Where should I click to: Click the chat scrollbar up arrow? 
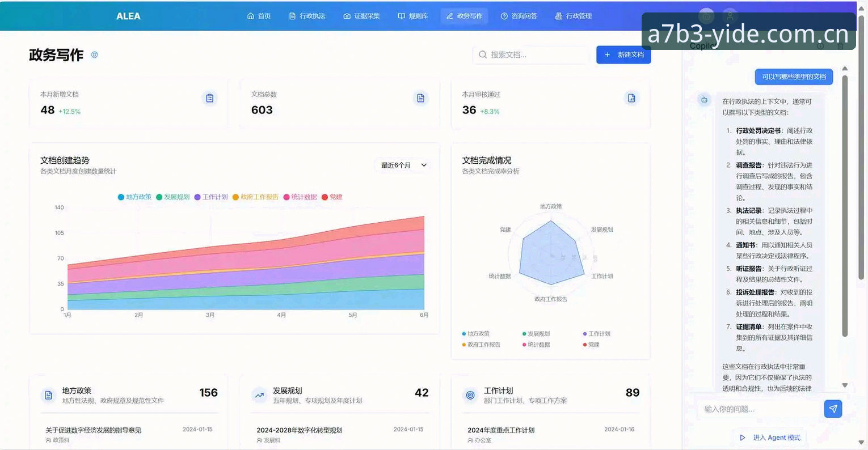(845, 69)
